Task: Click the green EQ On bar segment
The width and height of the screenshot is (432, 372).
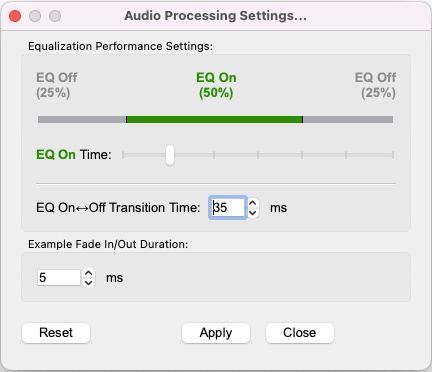Action: click(x=215, y=119)
